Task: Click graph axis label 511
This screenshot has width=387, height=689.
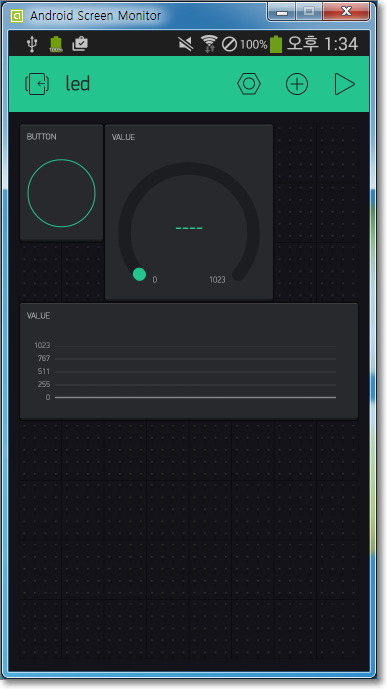Action: tap(44, 371)
